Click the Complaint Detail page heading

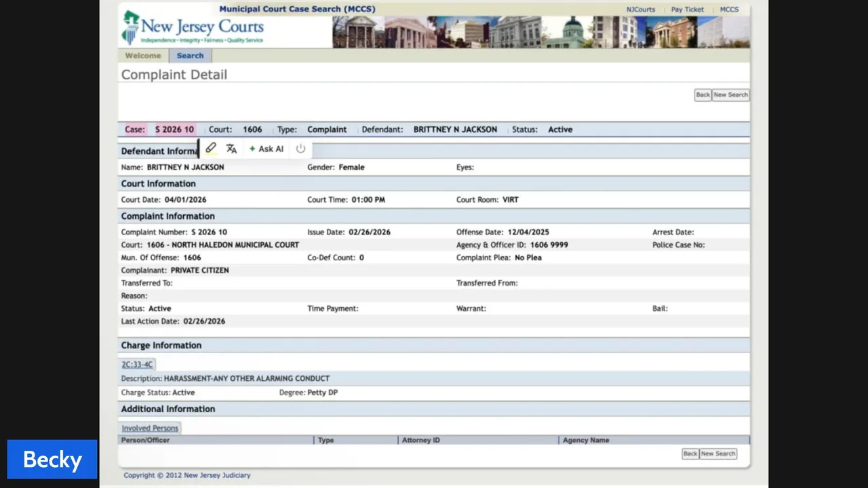click(174, 75)
